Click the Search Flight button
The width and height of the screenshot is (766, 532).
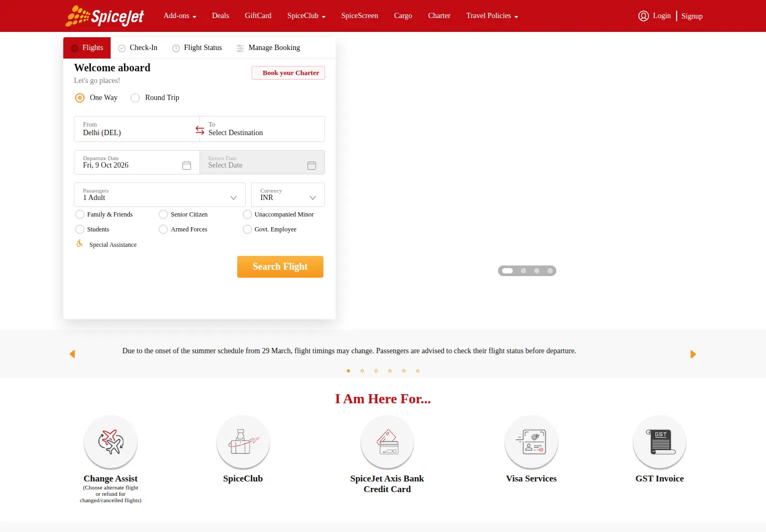click(280, 267)
